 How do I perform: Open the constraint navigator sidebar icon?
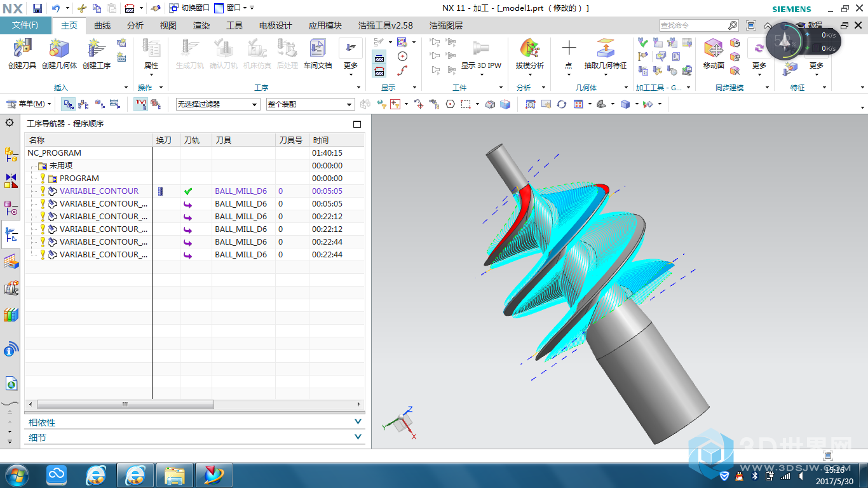pos(11,180)
